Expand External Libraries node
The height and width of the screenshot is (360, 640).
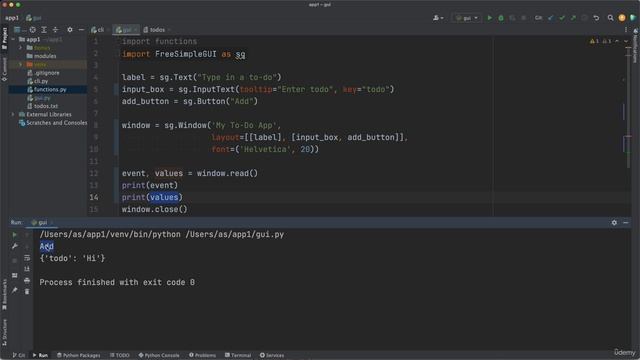tap(13, 115)
